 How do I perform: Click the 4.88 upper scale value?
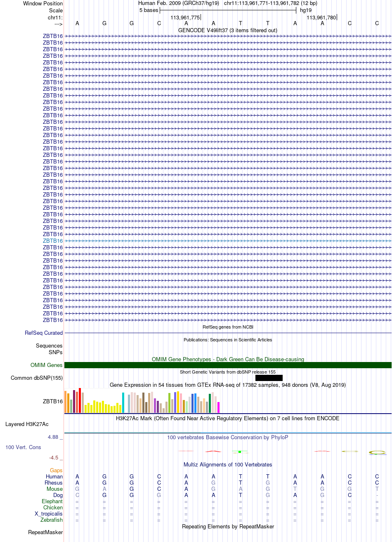coord(54,437)
